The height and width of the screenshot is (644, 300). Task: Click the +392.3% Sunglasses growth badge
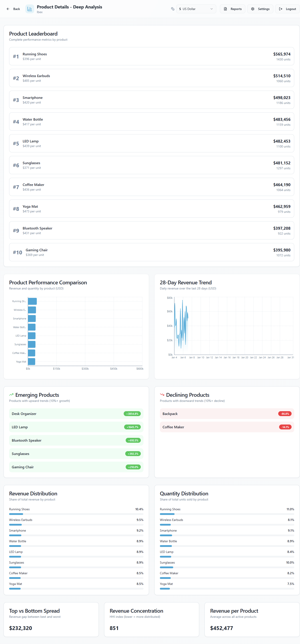coord(133,453)
